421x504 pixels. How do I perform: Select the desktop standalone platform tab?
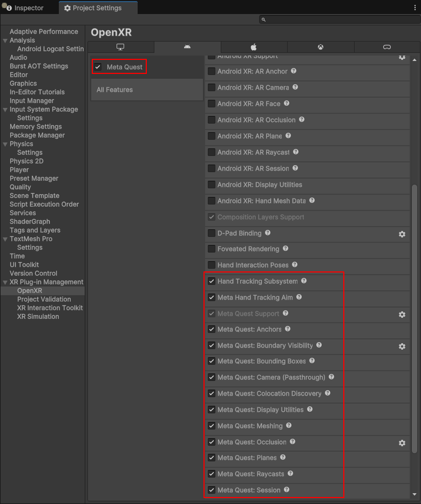pos(120,47)
